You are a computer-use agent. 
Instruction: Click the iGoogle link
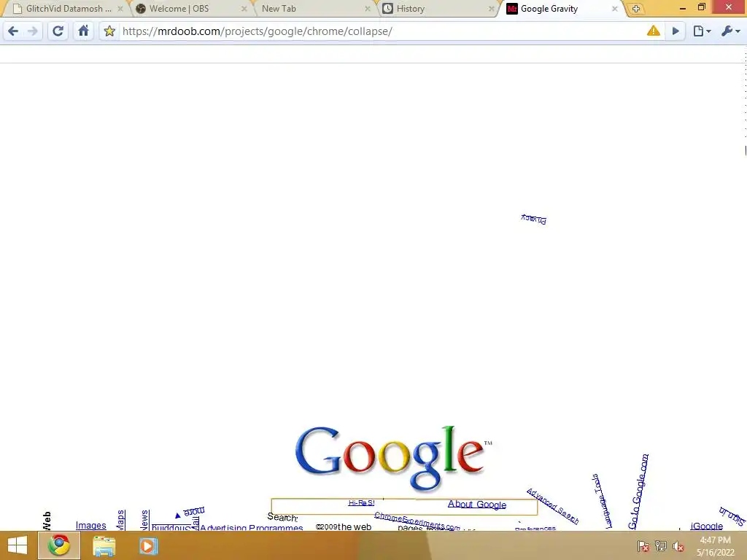click(x=706, y=526)
